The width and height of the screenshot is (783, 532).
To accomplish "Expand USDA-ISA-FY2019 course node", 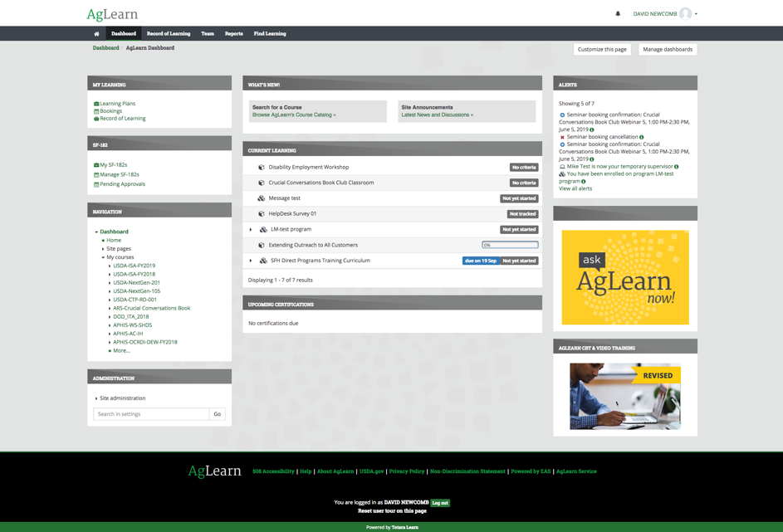I will (x=110, y=266).
